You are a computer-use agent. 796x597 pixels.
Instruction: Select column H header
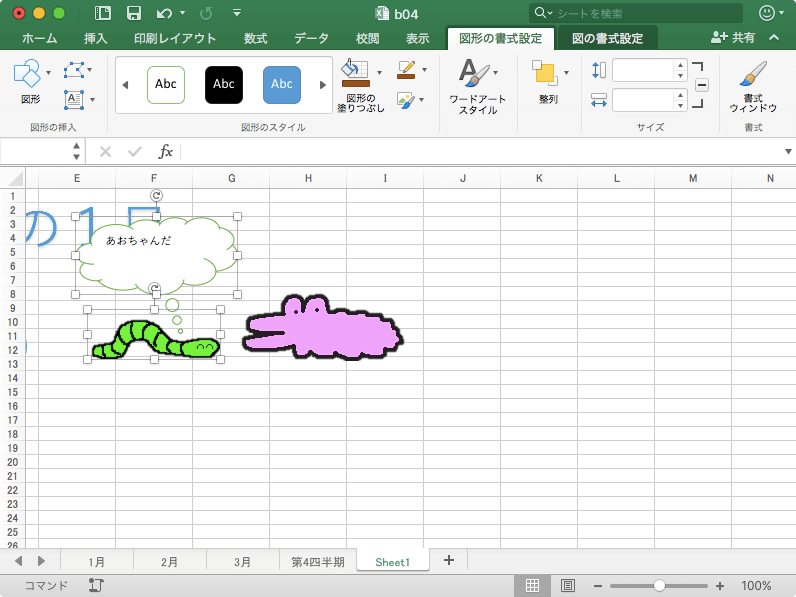308,178
